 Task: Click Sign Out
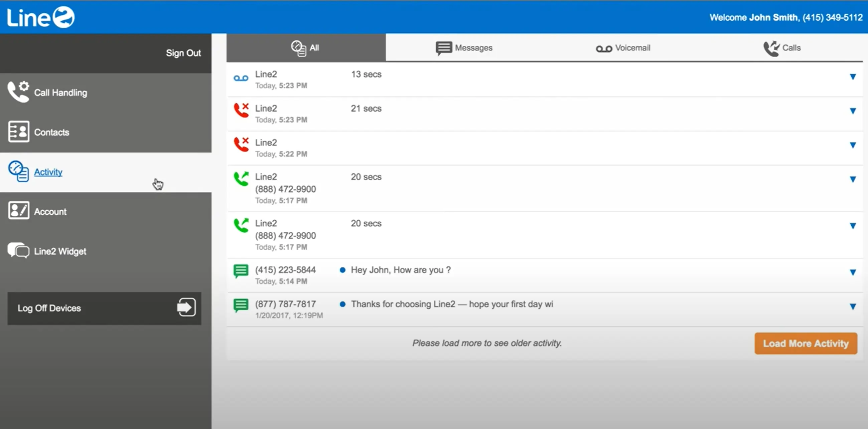183,53
